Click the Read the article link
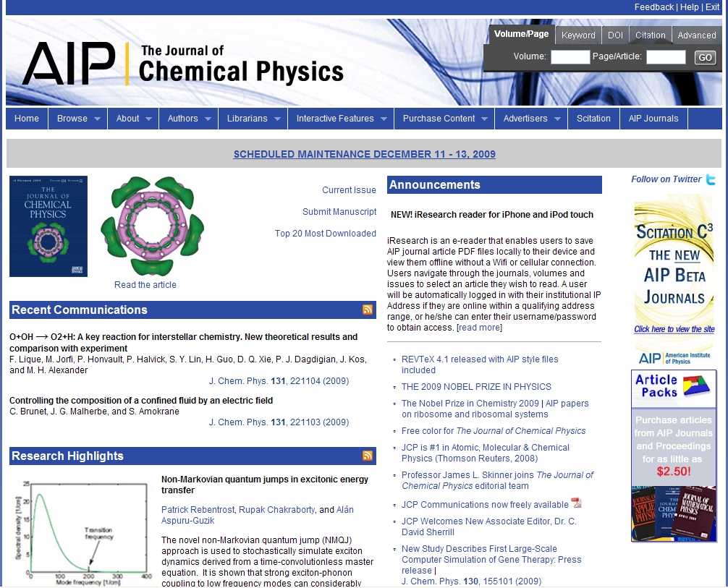This screenshot has width=728, height=588. (145, 284)
